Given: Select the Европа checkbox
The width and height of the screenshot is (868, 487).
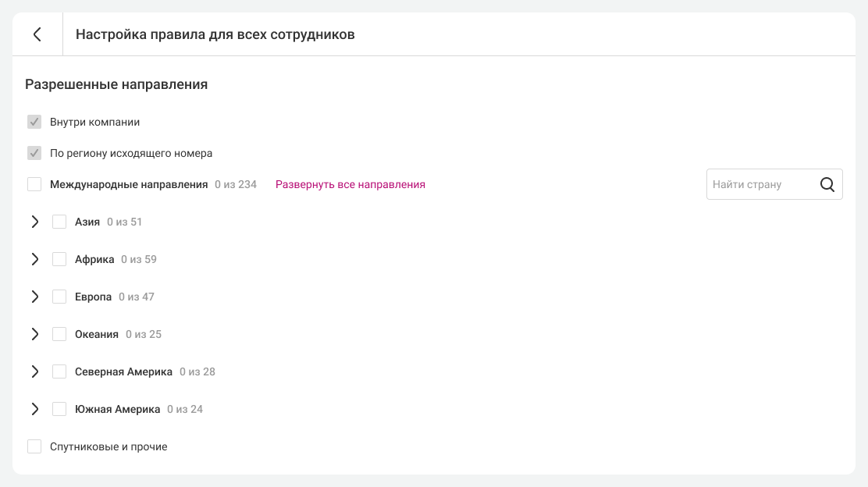Looking at the screenshot, I should tap(59, 297).
